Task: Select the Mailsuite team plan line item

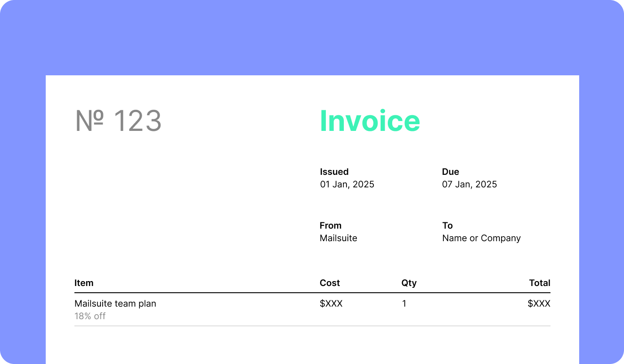Action: [115, 303]
